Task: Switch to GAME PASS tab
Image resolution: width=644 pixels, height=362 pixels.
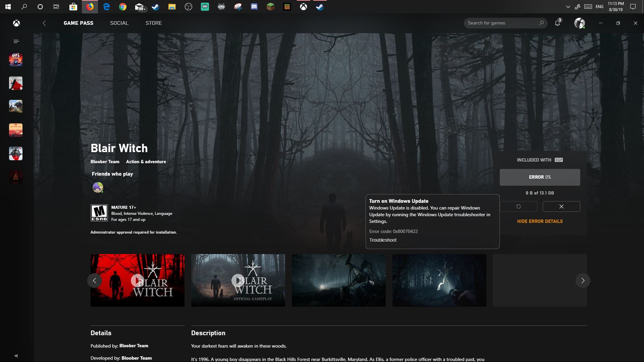Action: [x=78, y=23]
